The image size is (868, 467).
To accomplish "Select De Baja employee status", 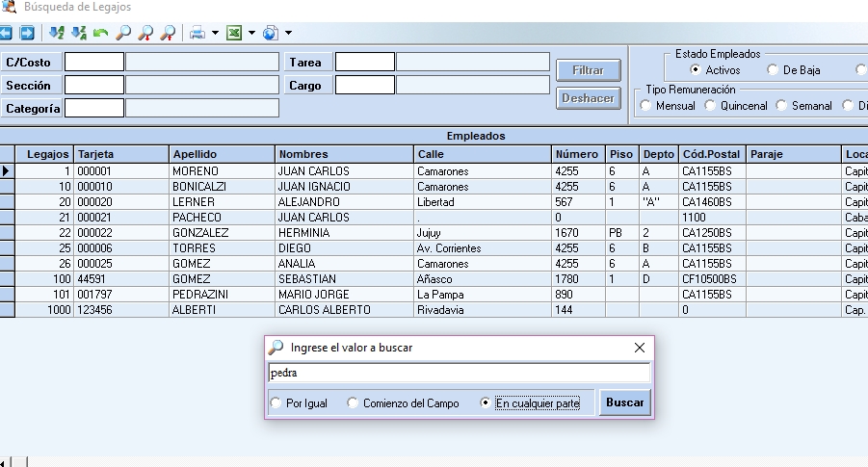I will coord(773,69).
